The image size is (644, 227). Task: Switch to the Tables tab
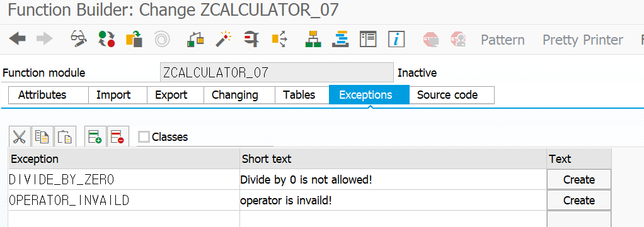click(302, 95)
